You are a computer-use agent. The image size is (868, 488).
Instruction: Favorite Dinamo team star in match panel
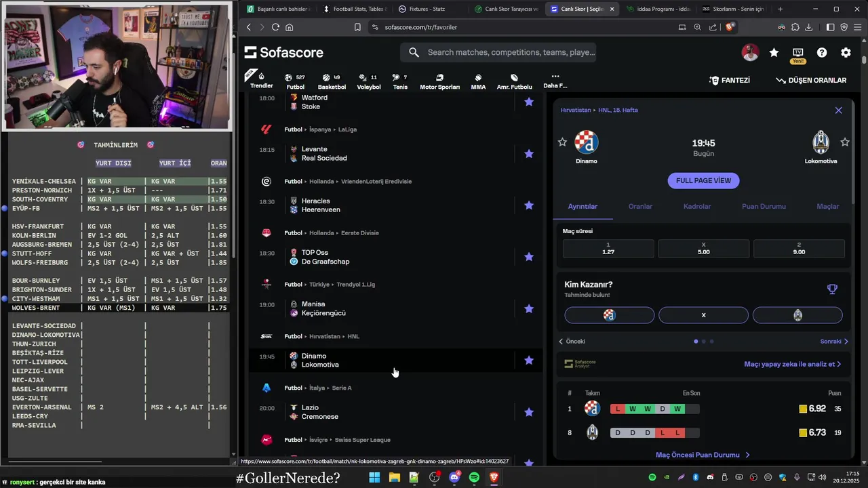562,142
